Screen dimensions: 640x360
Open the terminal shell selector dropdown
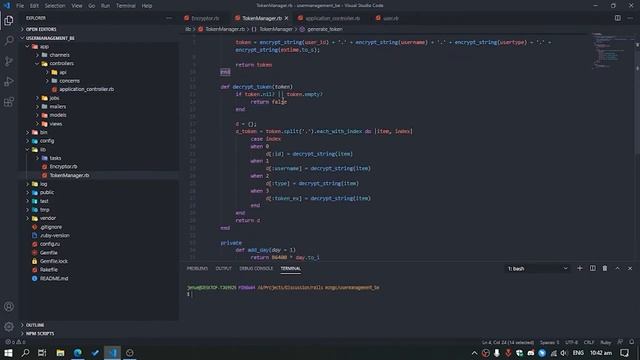(538, 269)
